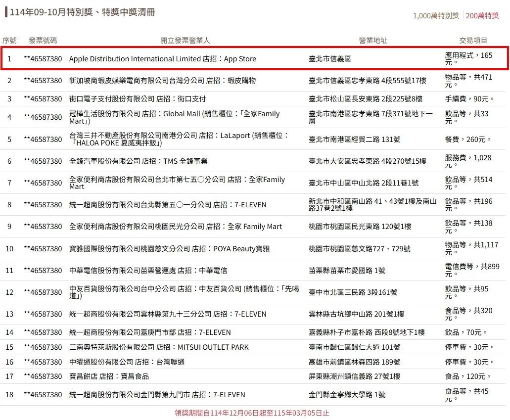The image size is (510, 420).
Task: Click address 忠孝東路 4段555號17樓
Action: (x=368, y=81)
